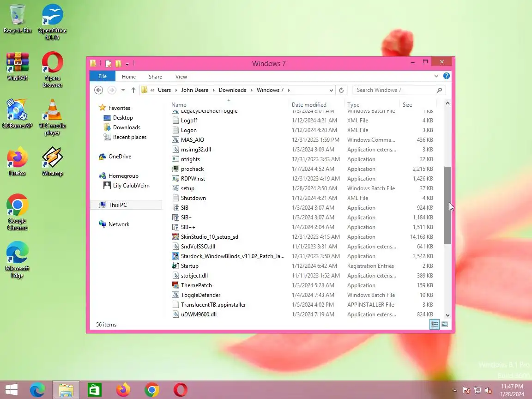Sort by the Type column header
The height and width of the screenshot is (399, 532).
pos(372,104)
